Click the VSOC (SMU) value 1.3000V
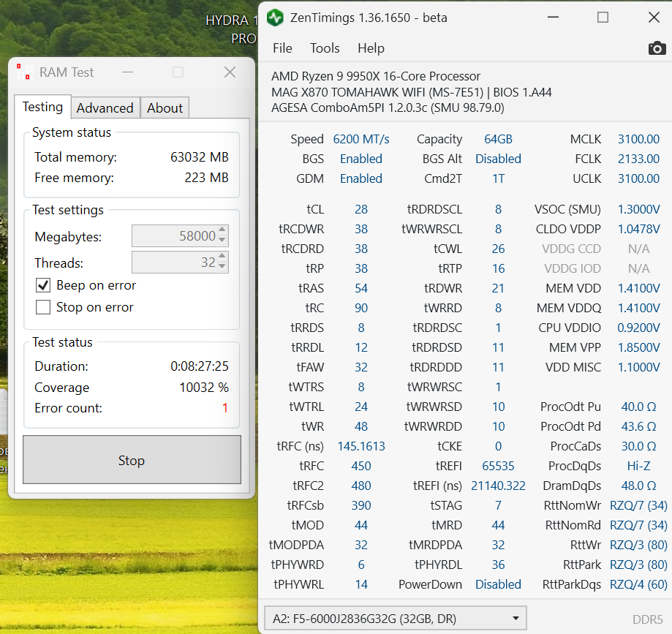This screenshot has width=672, height=634. [638, 209]
